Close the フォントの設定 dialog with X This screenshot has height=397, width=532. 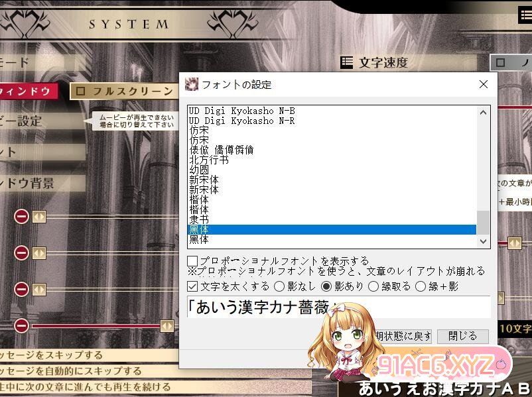click(483, 84)
